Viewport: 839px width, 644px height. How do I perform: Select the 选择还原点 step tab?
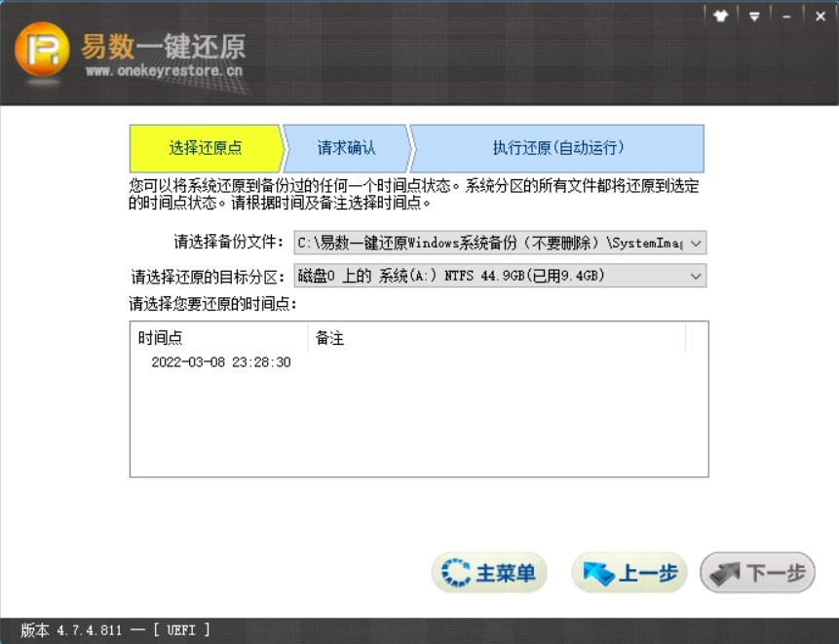pyautogui.click(x=206, y=148)
